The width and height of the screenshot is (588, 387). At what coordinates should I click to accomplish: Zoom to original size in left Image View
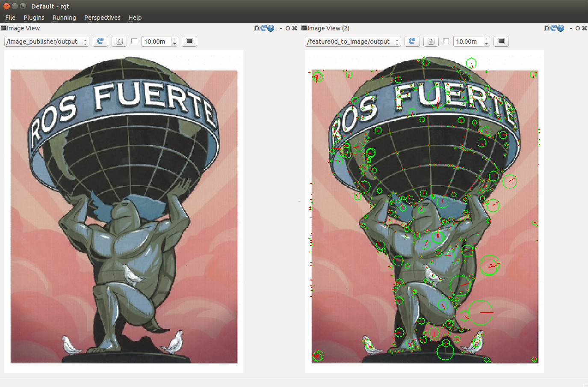tap(119, 41)
